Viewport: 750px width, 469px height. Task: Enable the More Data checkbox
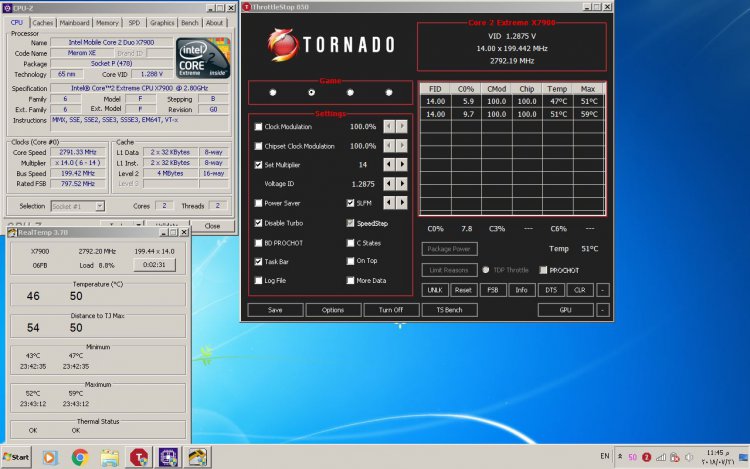coord(350,281)
